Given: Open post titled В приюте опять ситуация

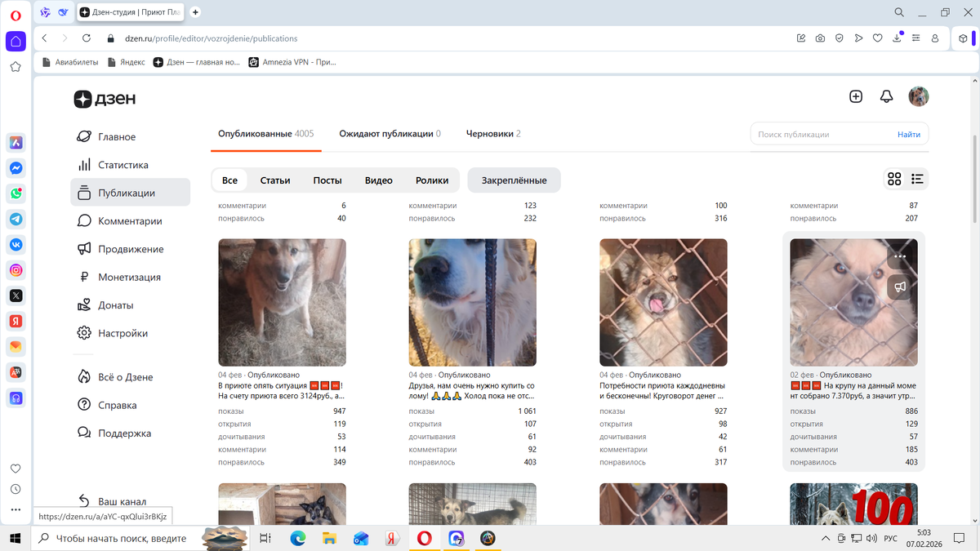Looking at the screenshot, I should (282, 390).
